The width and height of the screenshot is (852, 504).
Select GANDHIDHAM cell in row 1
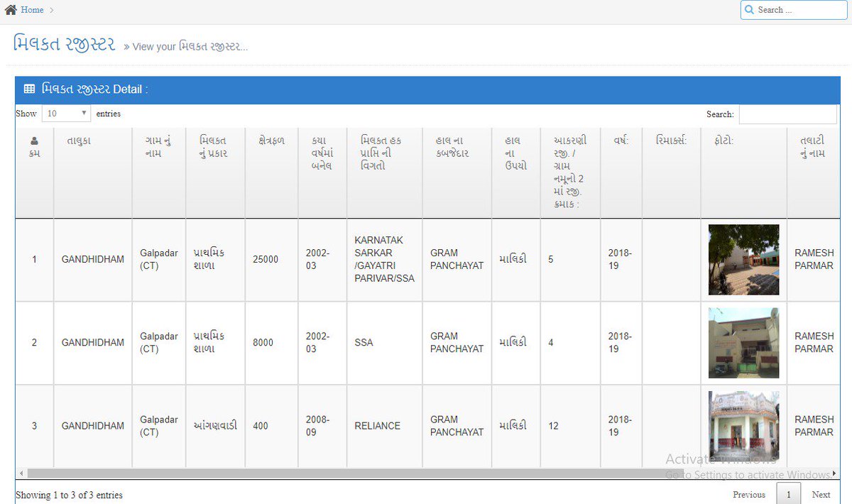click(93, 260)
